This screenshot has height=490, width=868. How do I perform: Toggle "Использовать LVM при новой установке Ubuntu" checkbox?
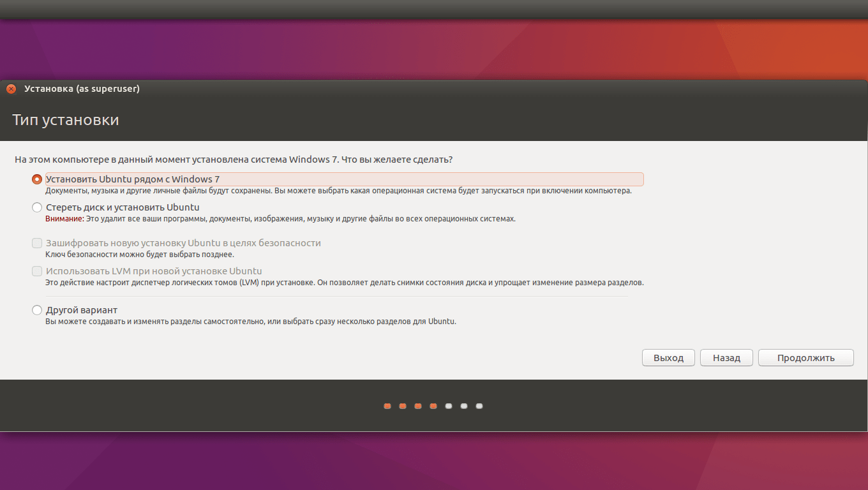[37, 271]
